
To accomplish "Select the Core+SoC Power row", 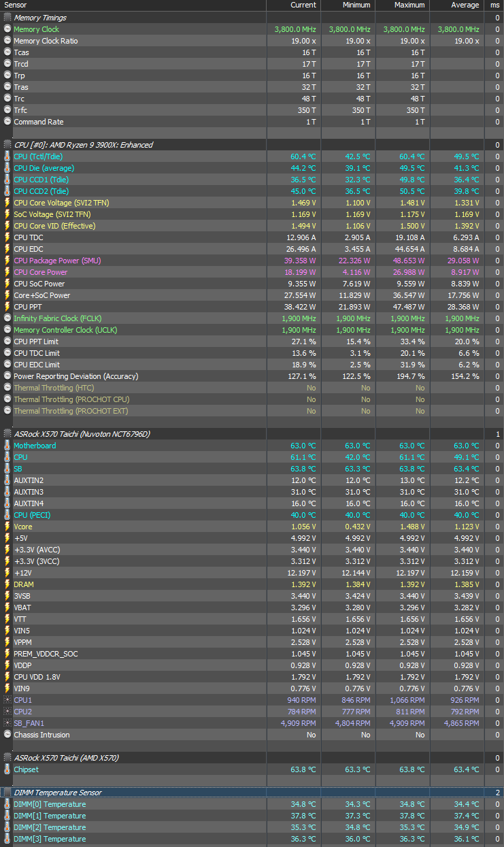I will (252, 295).
